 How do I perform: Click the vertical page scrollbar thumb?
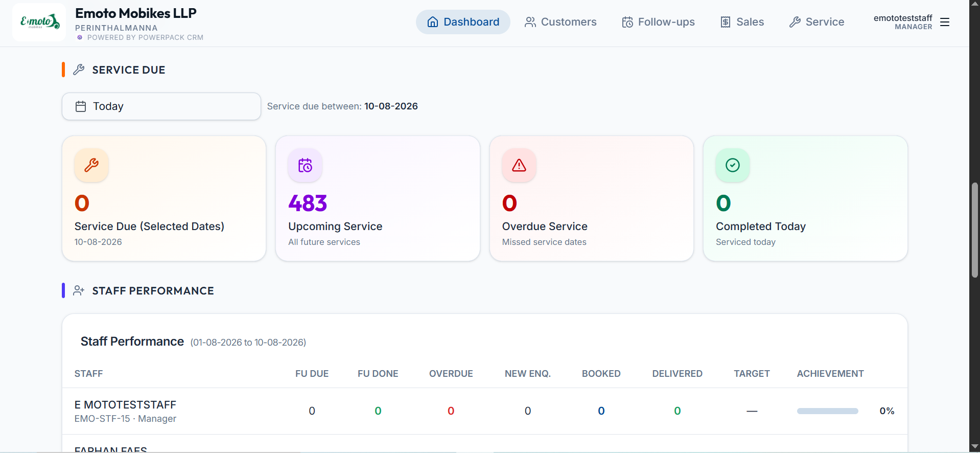point(975,230)
